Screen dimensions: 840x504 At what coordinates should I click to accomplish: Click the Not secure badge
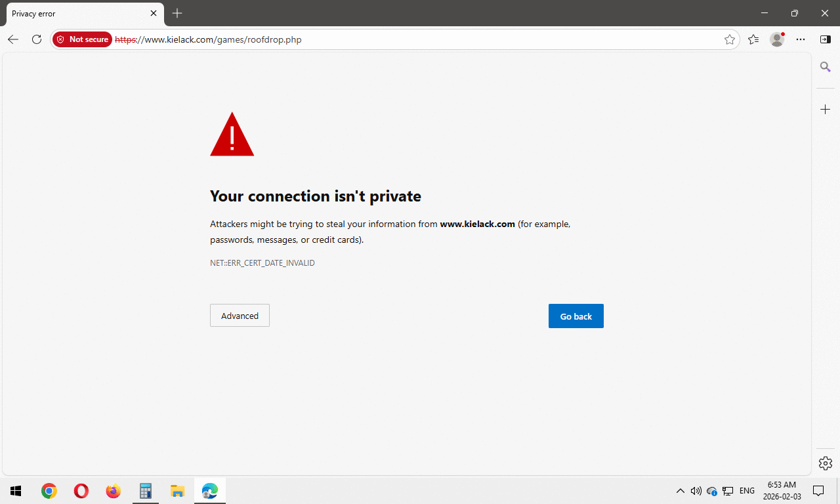point(83,39)
